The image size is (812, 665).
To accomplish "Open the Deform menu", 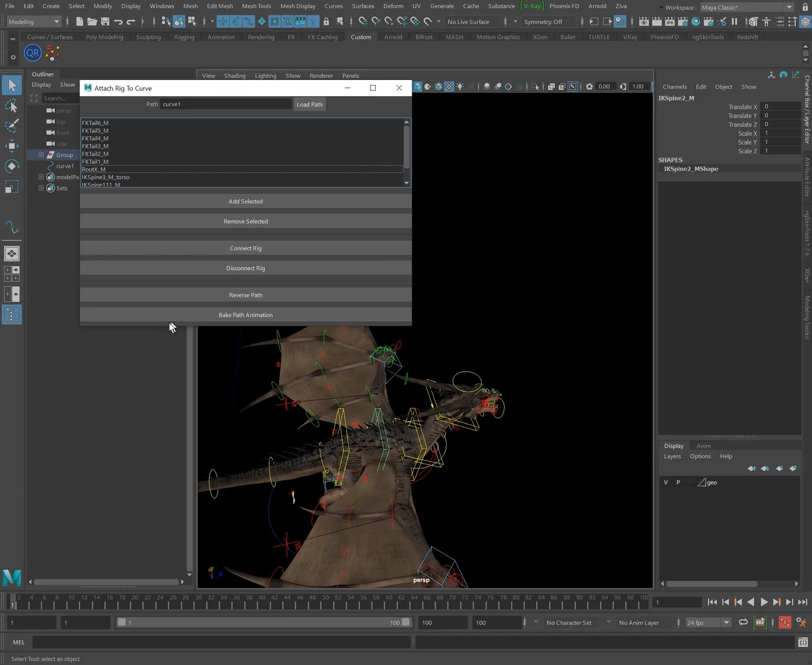I will click(393, 6).
